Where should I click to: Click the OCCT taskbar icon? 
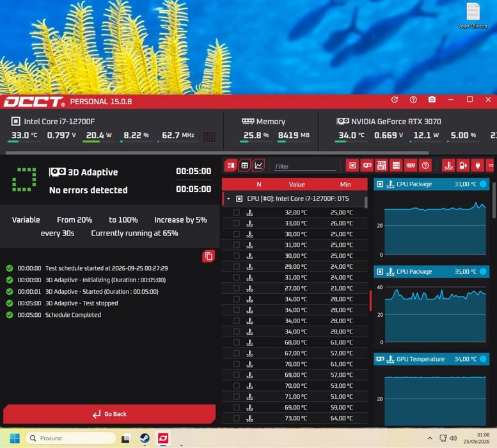tap(163, 438)
